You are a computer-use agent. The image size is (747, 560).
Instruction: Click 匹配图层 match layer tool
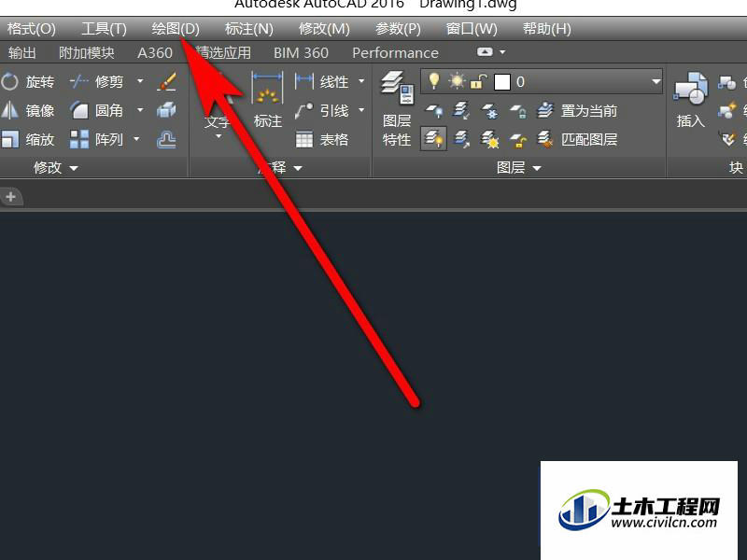tap(577, 139)
